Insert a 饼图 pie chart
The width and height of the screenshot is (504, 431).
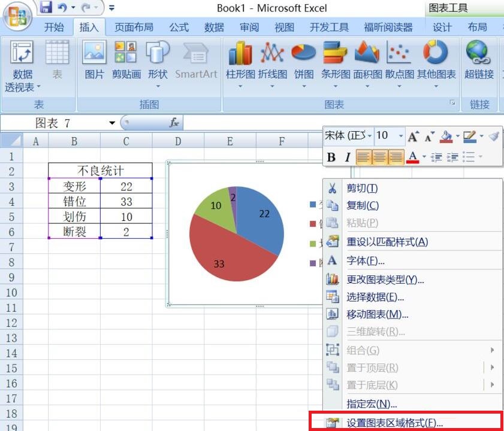click(x=304, y=64)
